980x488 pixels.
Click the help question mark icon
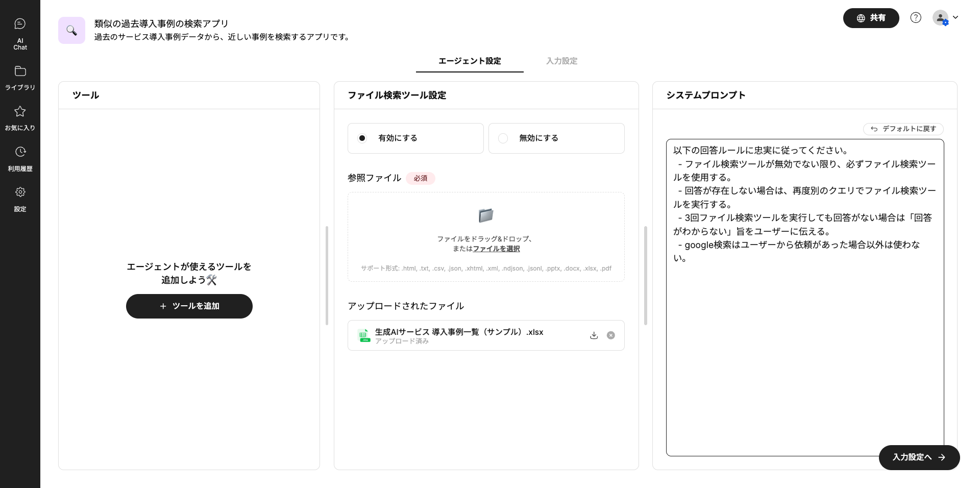916,18
